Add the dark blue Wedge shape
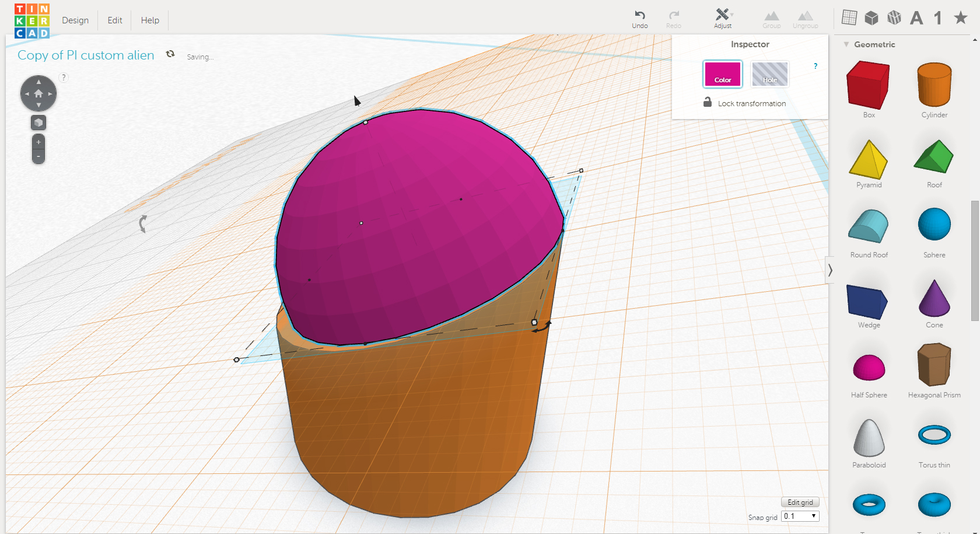Screen dimensions: 980x534 tap(867, 301)
